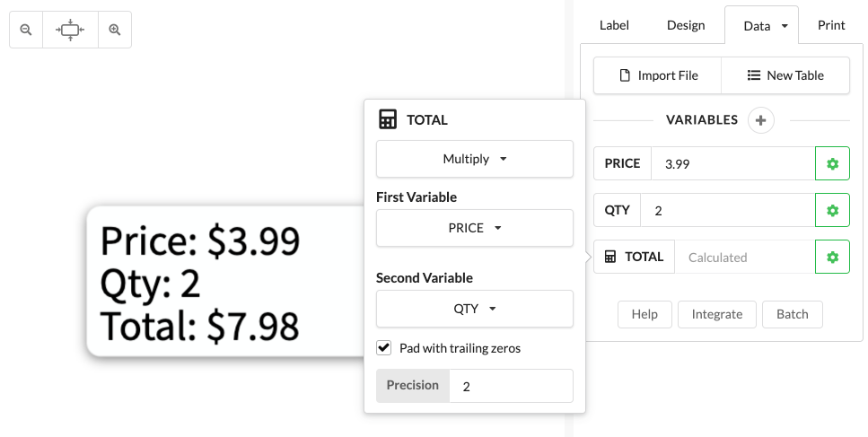The height and width of the screenshot is (437, 868).
Task: Expand the First Variable PRICE dropdown
Action: coord(474,228)
